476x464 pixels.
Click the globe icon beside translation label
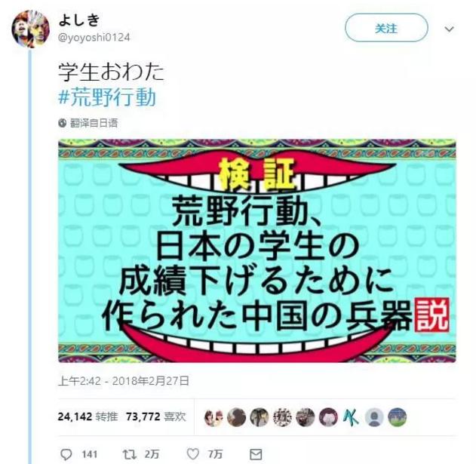[62, 123]
